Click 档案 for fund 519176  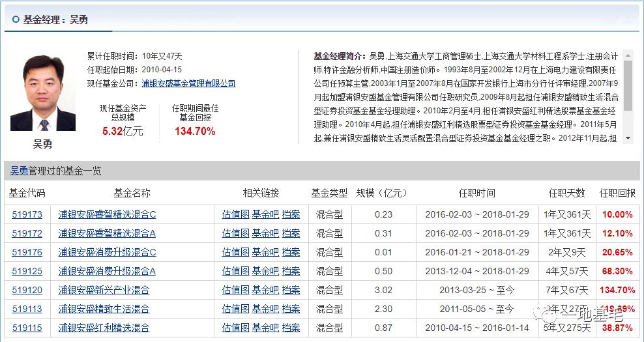(x=291, y=252)
